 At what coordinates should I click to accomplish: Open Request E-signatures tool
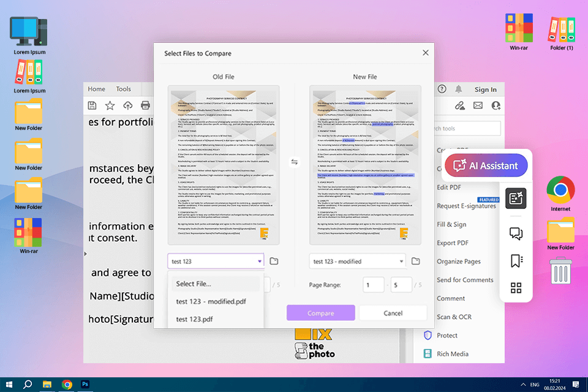tap(466, 206)
